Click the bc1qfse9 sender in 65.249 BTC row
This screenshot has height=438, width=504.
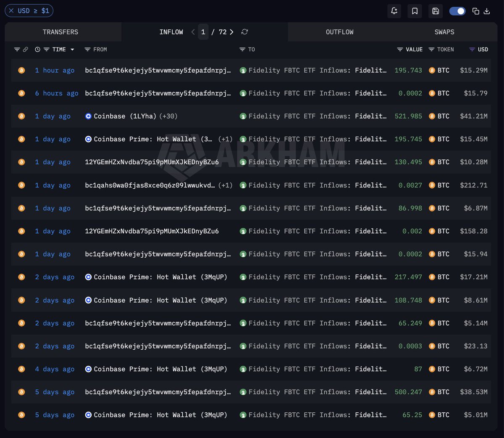[158, 323]
